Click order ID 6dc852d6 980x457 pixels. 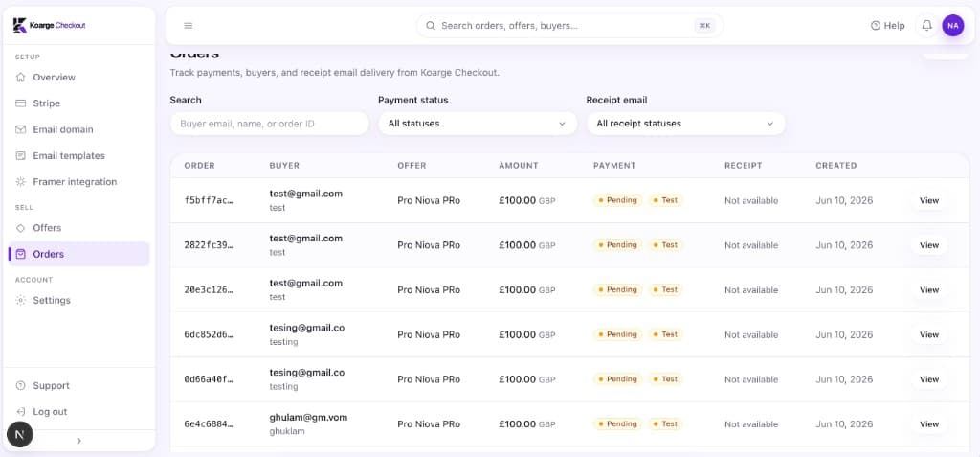tap(209, 335)
